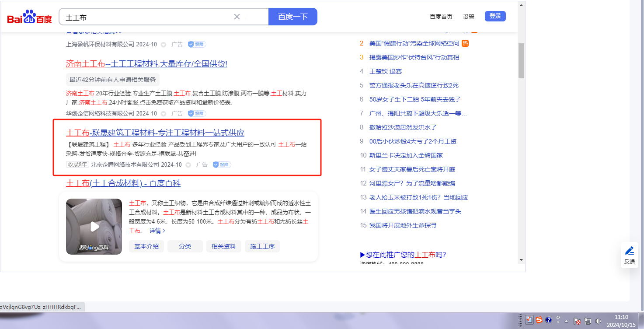Screen dimensions: 644x329
Task: Expand dropdown next to 华创企信网络科技有限公司 2024-10
Action: [164, 114]
